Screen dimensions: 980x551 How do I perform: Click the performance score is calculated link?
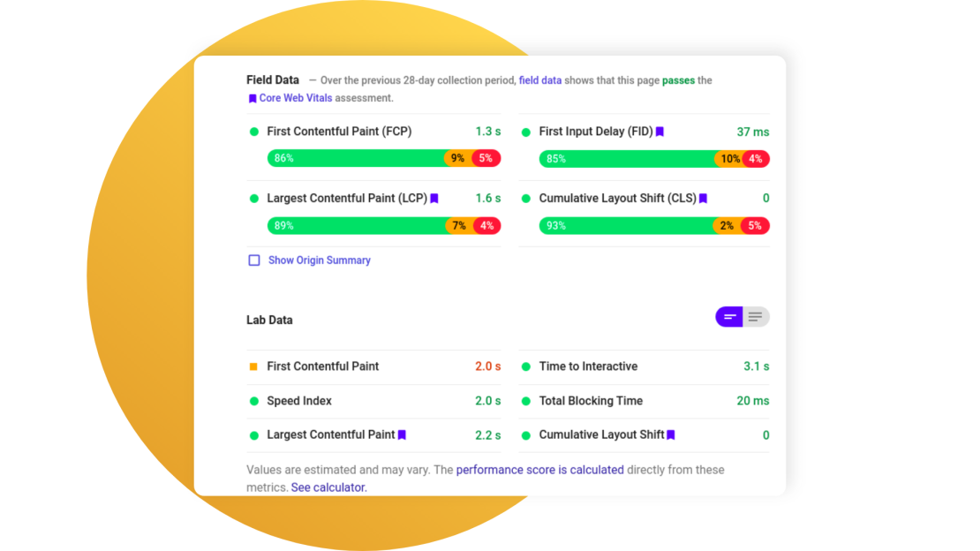pos(539,470)
